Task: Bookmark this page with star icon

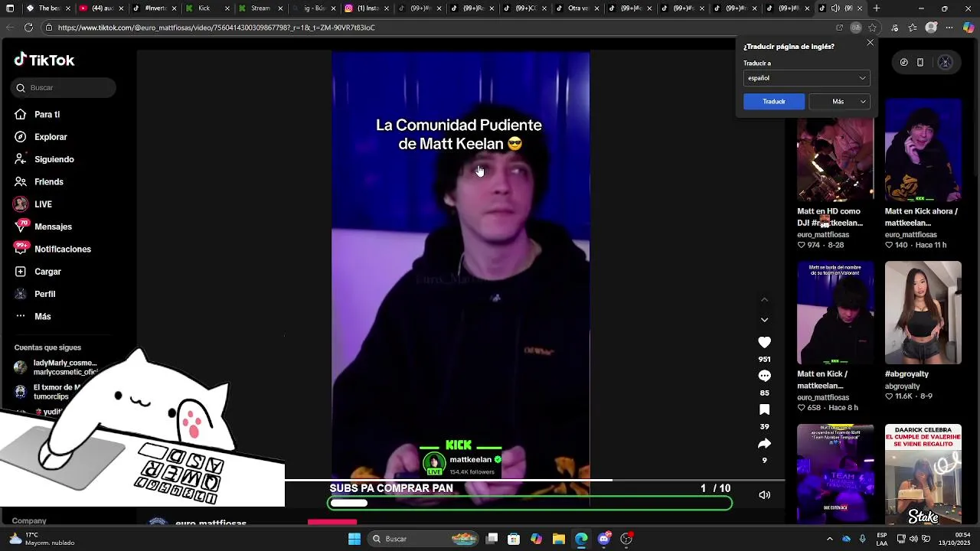Action: 872,28
